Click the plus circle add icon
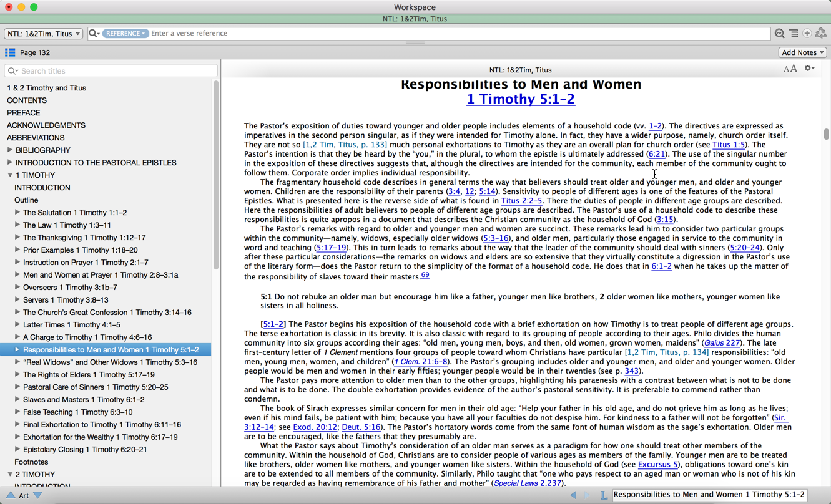Image resolution: width=831 pixels, height=504 pixels. 807,34
